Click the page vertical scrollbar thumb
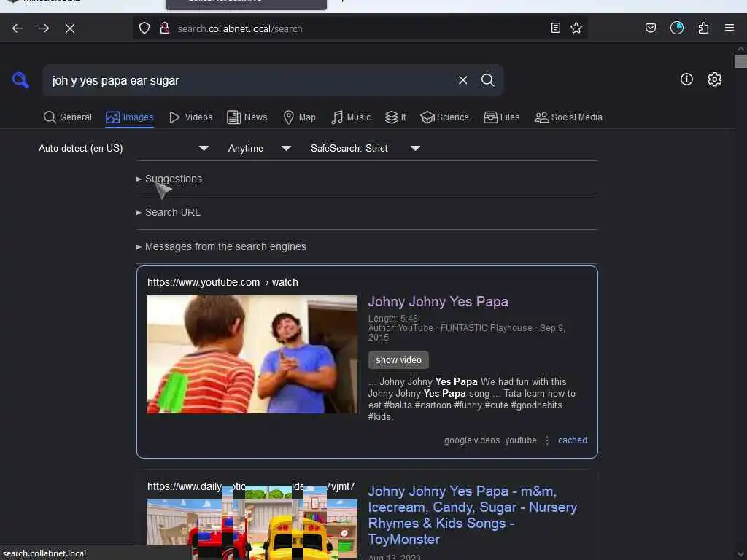The width and height of the screenshot is (747, 560). [x=740, y=62]
